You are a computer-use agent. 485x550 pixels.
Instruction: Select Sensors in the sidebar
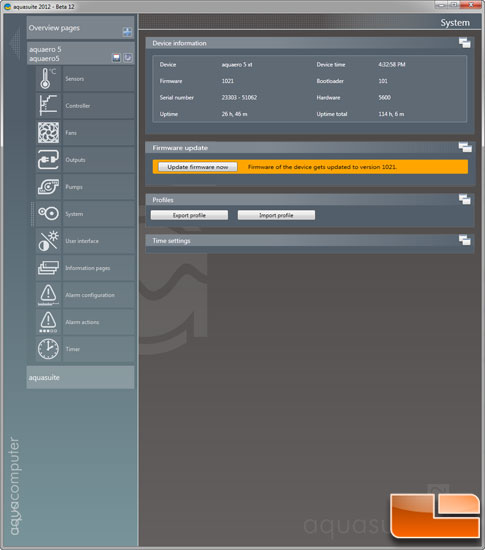pyautogui.click(x=99, y=79)
